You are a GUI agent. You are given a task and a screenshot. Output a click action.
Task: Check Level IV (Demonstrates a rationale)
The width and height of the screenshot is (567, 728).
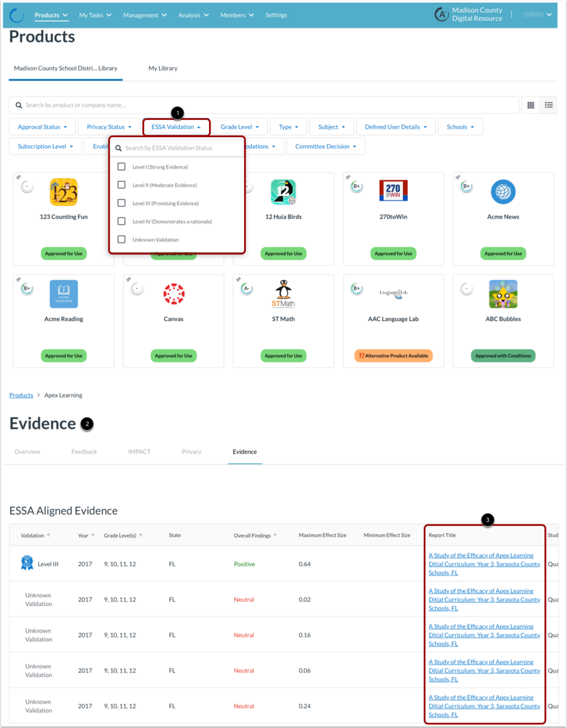tap(121, 221)
